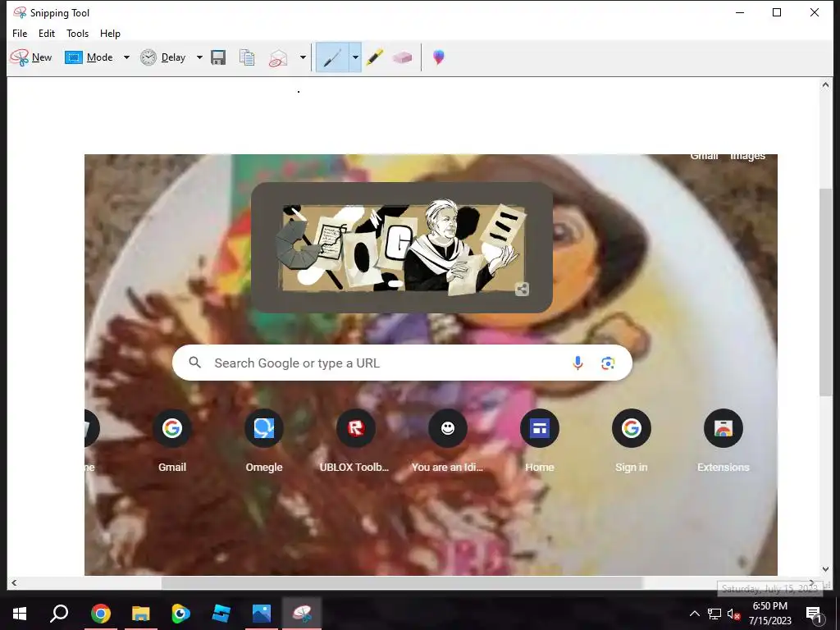840x630 pixels.
Task: Click the horizontal scrollbar left arrow
Action: click(14, 583)
